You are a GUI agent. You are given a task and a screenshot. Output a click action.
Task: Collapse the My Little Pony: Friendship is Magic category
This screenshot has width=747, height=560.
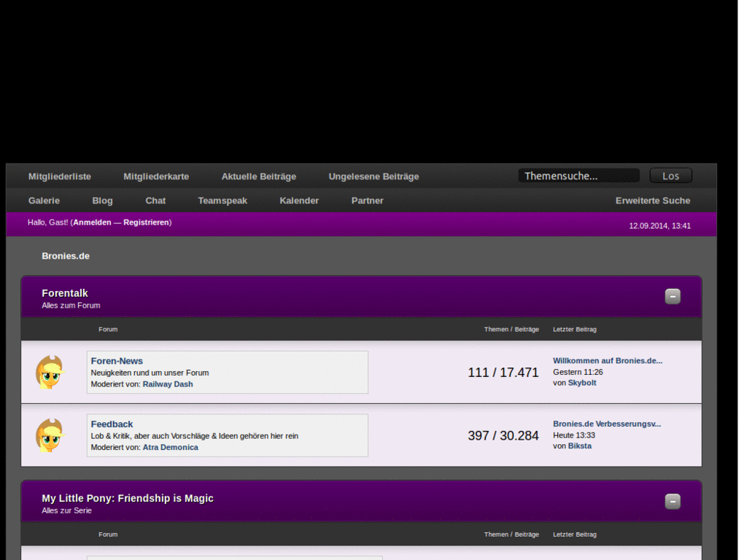click(672, 501)
